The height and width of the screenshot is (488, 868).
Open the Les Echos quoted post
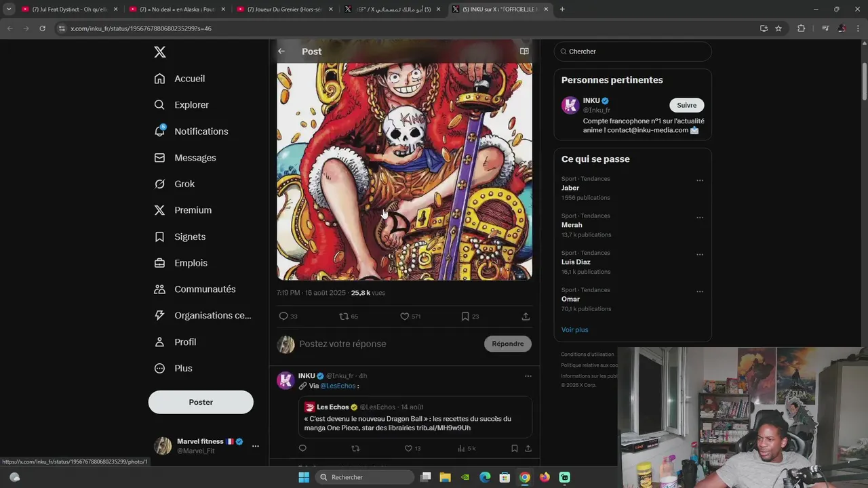(x=415, y=418)
